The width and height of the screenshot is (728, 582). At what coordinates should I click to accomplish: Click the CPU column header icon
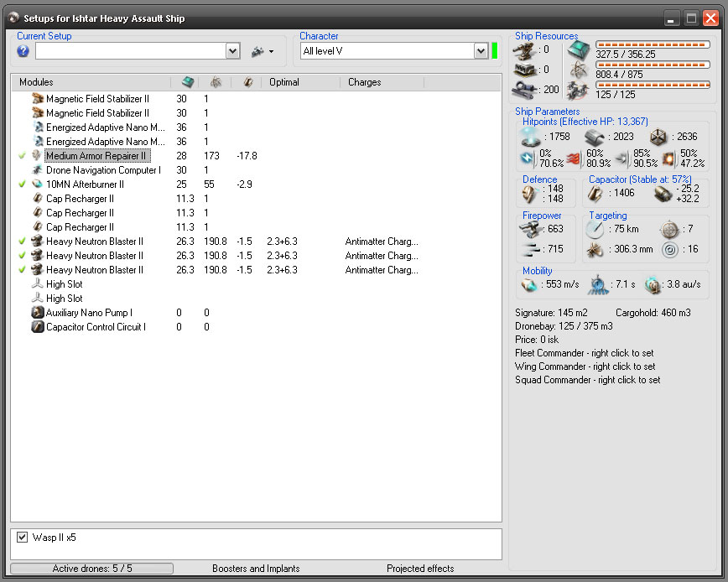[188, 82]
